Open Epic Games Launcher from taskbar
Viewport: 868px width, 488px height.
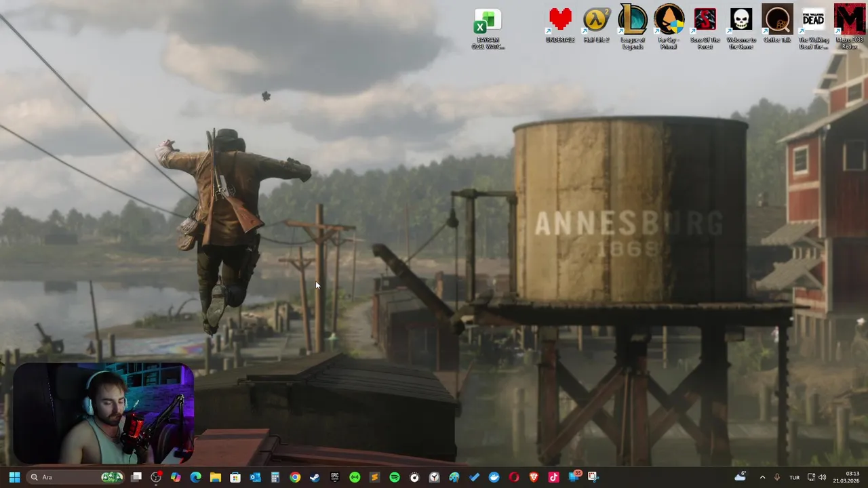335,477
